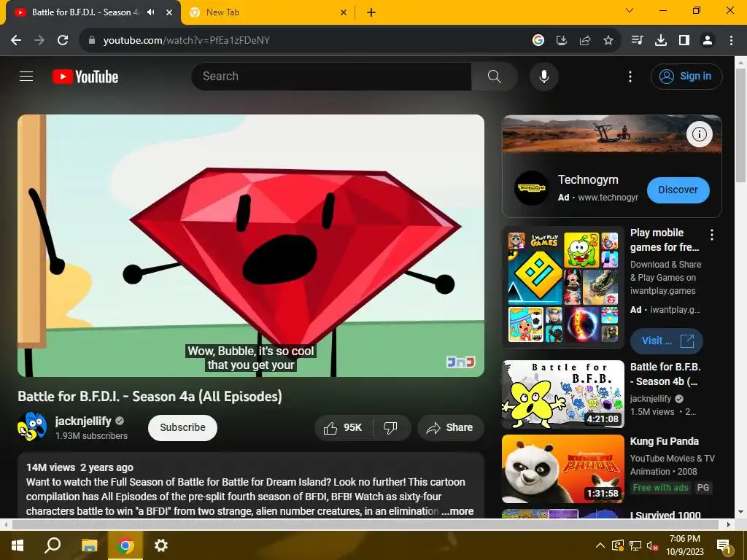Screen dimensions: 747x560
Task: Open Chrome profile icon
Action: coord(708,41)
